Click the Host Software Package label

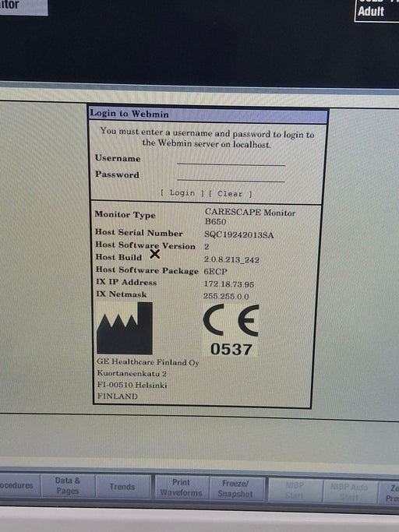[x=147, y=270]
